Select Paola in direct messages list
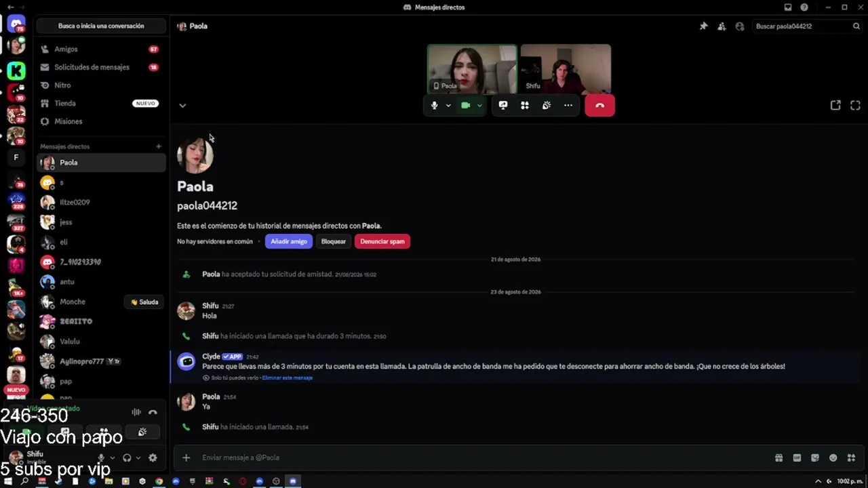The image size is (868, 488). 101,163
